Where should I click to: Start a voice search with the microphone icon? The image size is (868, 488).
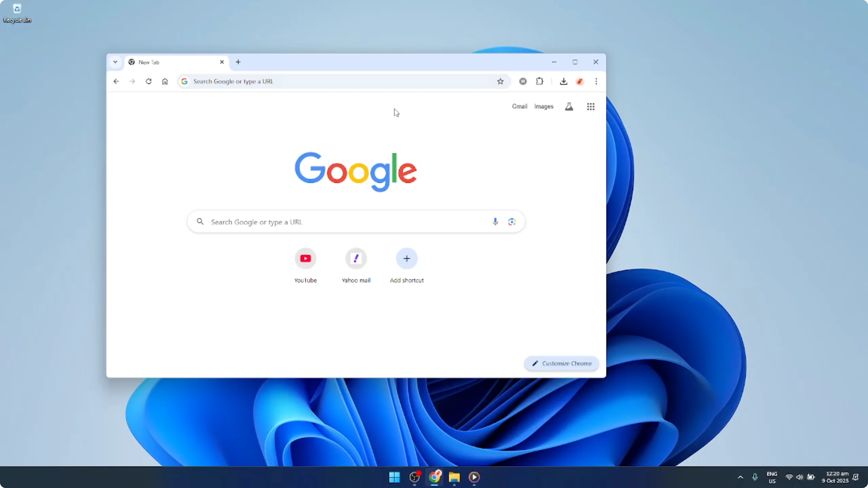tap(495, 222)
